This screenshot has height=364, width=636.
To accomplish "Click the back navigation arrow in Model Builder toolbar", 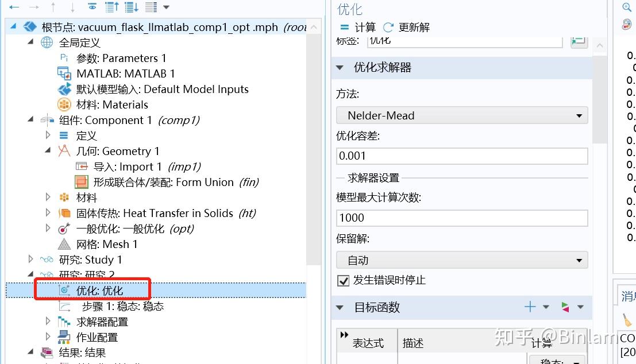I will click(x=15, y=7).
